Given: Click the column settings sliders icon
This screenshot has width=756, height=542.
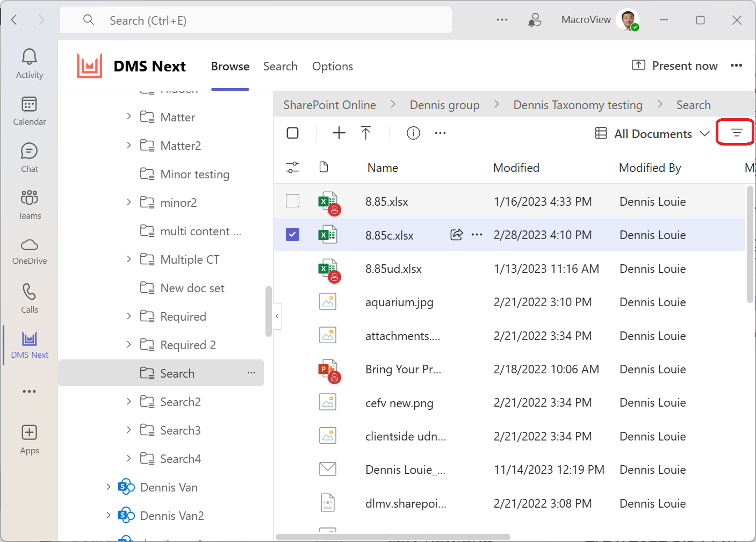Looking at the screenshot, I should [x=292, y=168].
